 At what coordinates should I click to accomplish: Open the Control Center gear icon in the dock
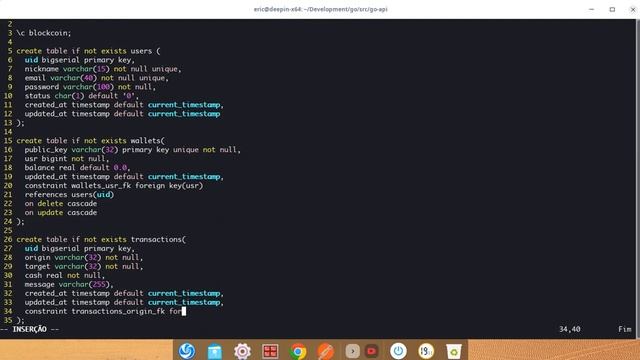(x=242, y=351)
